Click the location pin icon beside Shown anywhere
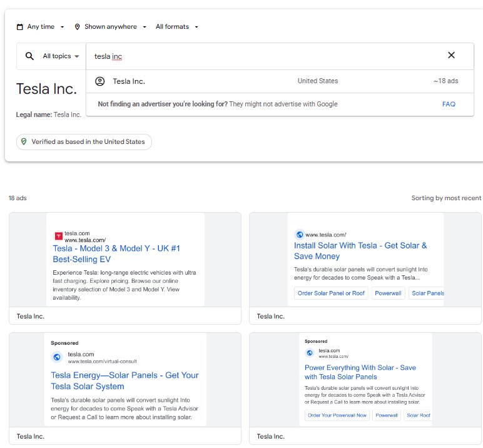Viewport: 483px width, 448px height. pyautogui.click(x=77, y=27)
